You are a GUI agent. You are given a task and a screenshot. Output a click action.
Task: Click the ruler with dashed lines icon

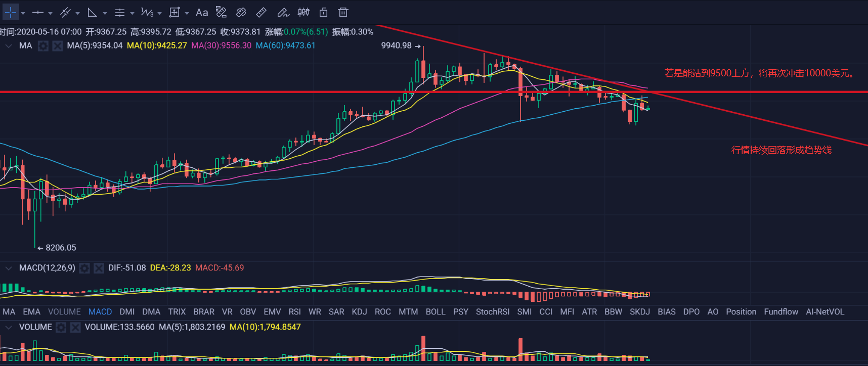pyautogui.click(x=221, y=12)
